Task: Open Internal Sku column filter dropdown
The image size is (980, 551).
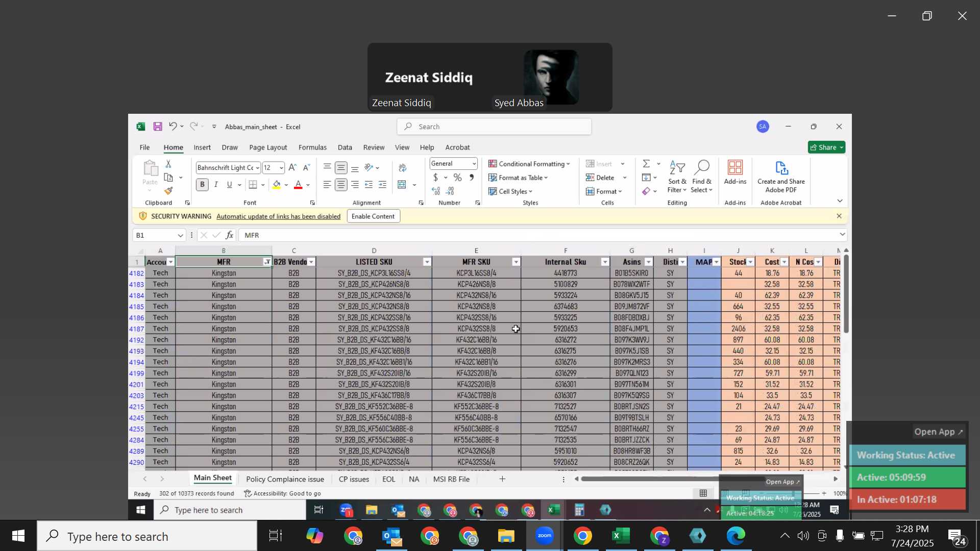Action: click(605, 262)
